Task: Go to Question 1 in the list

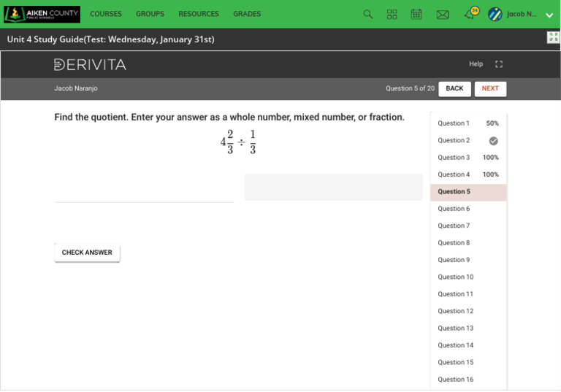Action: 468,123
